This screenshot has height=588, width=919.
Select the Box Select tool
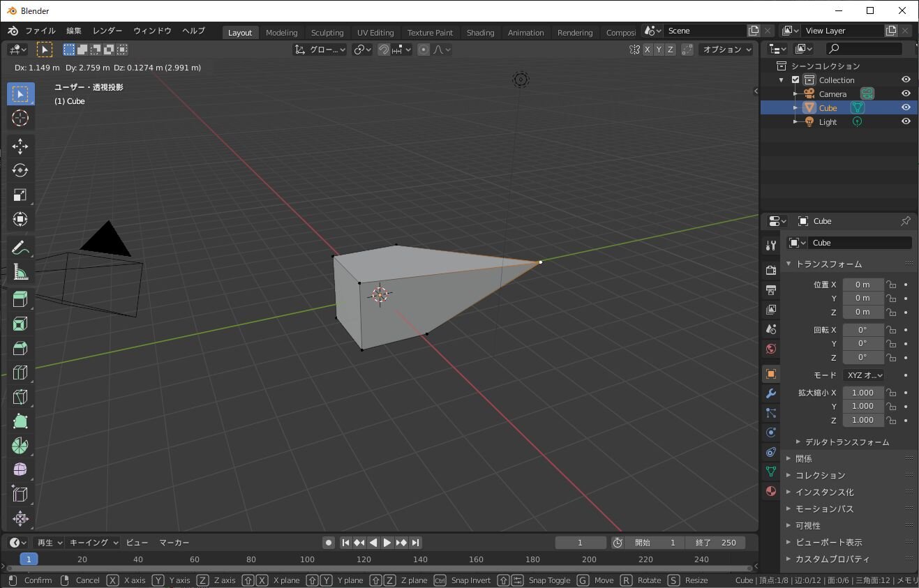coord(20,94)
